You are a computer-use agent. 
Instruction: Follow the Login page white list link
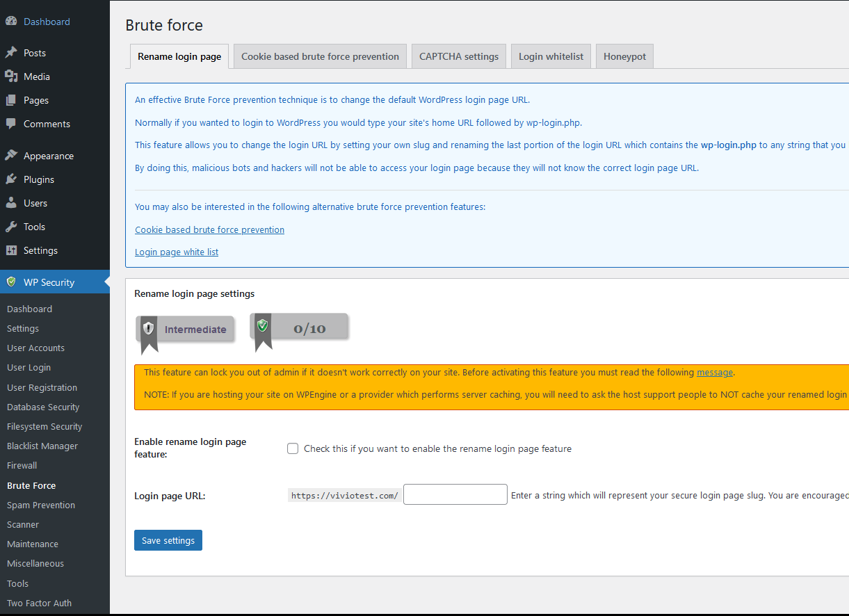point(177,252)
